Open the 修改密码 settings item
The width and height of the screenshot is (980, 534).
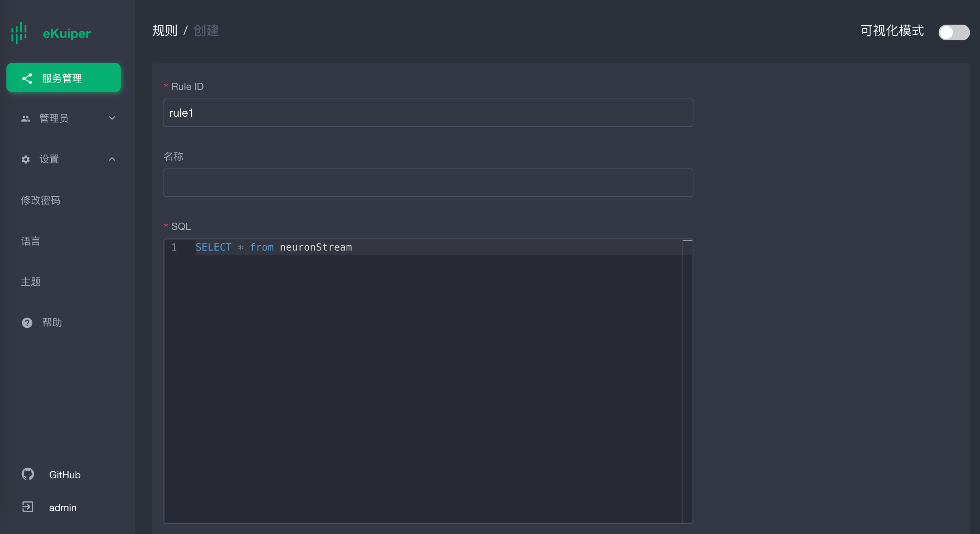coord(41,200)
